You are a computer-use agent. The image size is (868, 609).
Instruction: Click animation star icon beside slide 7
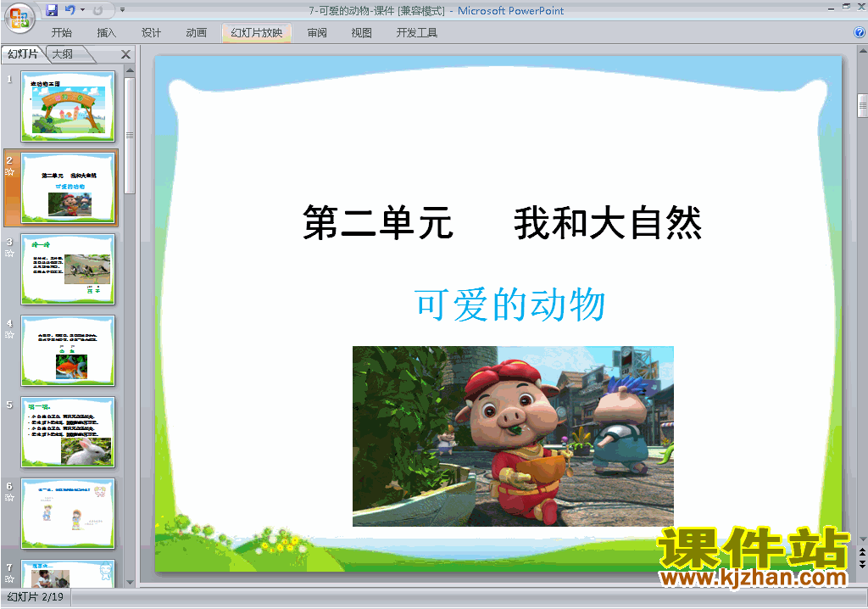pyautogui.click(x=9, y=579)
